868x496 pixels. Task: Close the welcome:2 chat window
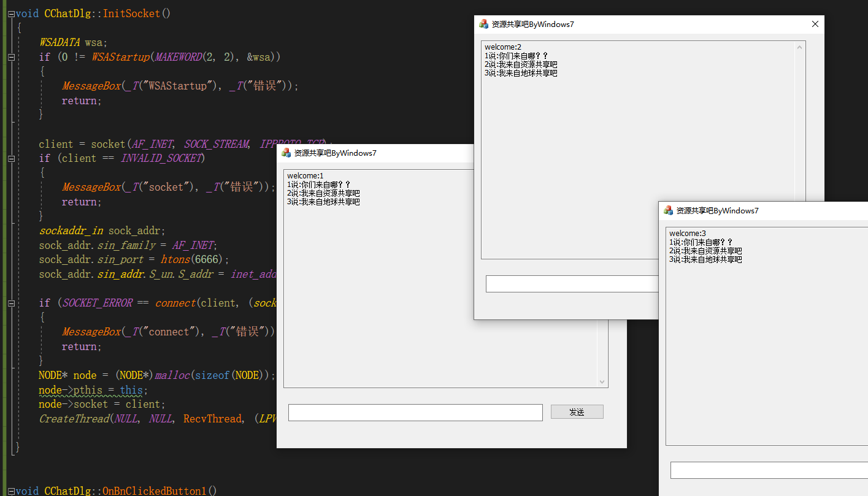[x=815, y=24]
